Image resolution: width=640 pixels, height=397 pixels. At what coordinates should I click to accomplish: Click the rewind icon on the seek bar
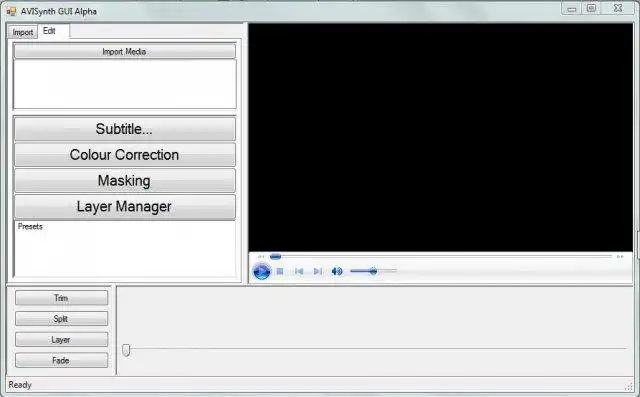point(261,257)
